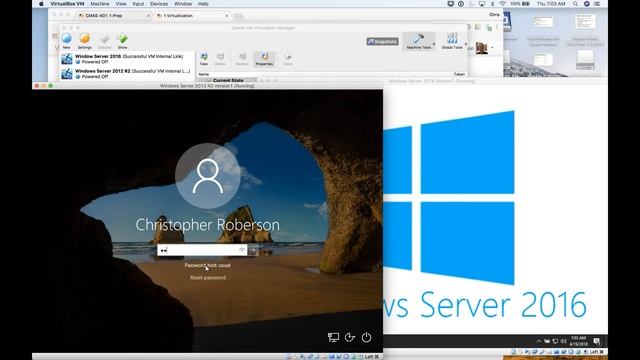The image size is (640, 360).
Task: Open the Global Tools dropdown arrow
Action: point(466,44)
